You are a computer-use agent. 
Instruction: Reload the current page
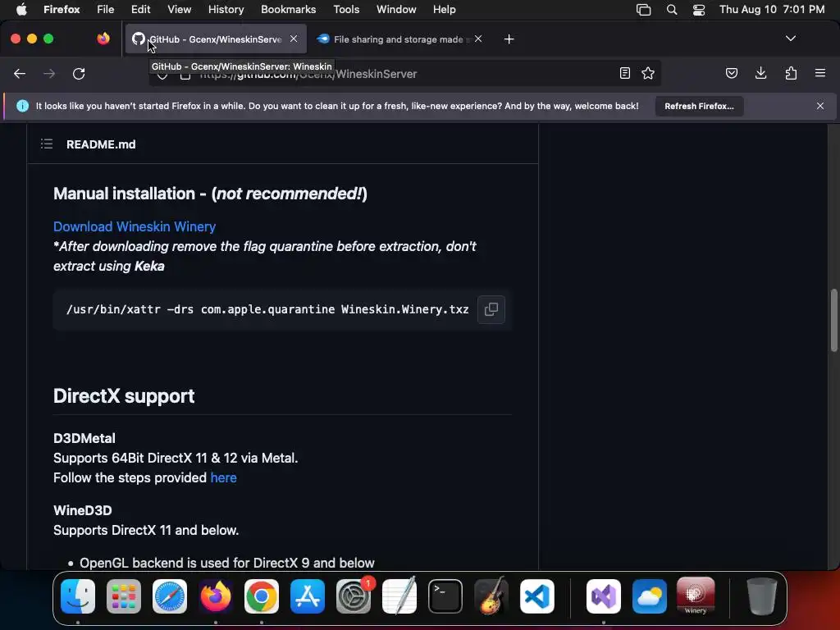point(79,73)
